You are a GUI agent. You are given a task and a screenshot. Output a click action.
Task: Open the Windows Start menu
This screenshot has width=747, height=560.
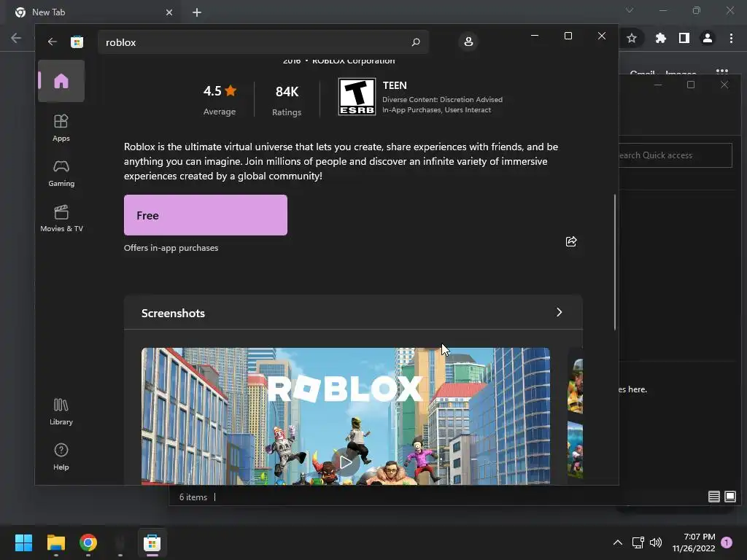tap(23, 542)
